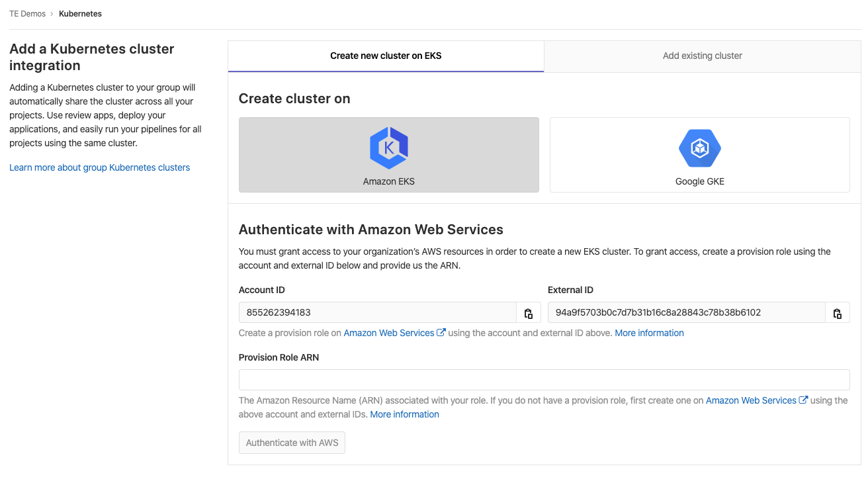Click the Provision Role ARN input field
The image size is (868, 489).
click(544, 379)
